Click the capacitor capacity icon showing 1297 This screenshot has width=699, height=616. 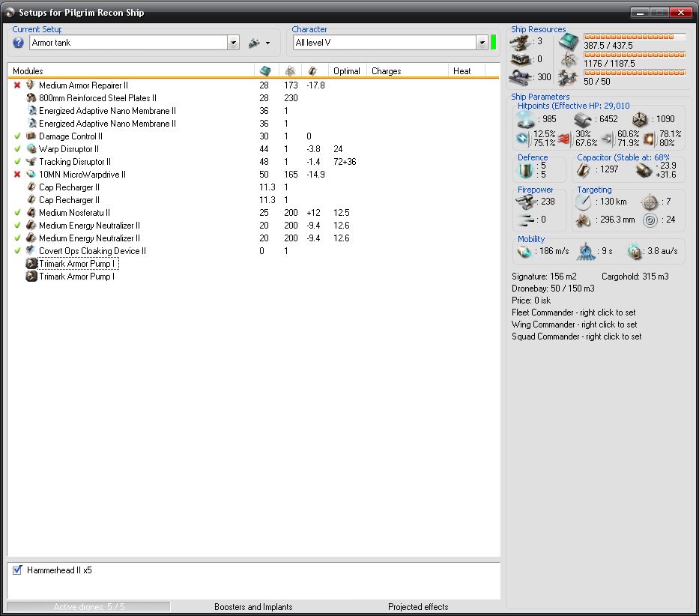point(584,169)
